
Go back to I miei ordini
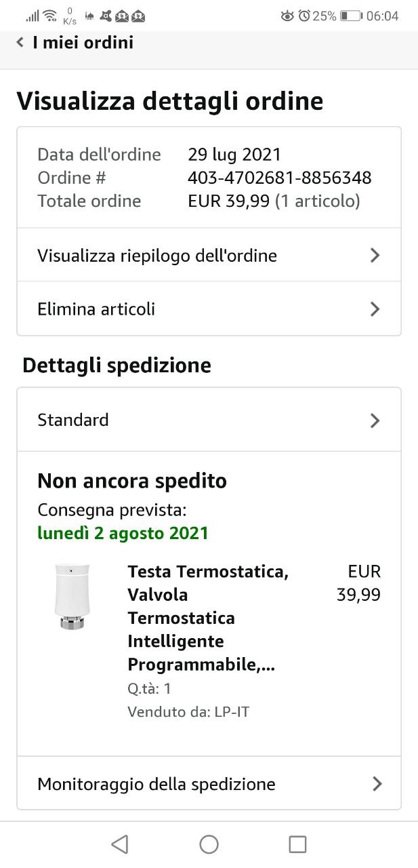(83, 43)
